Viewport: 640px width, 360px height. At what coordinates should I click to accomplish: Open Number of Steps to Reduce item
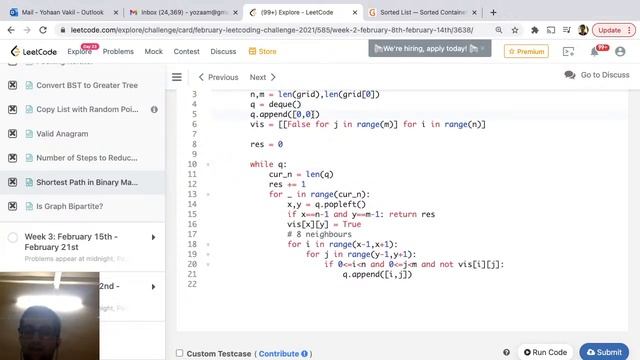tap(87, 158)
